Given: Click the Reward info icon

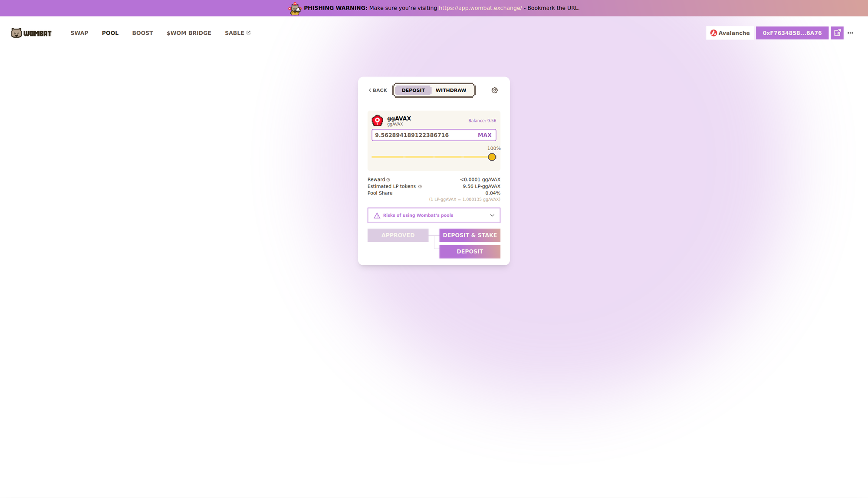Looking at the screenshot, I should [x=388, y=180].
